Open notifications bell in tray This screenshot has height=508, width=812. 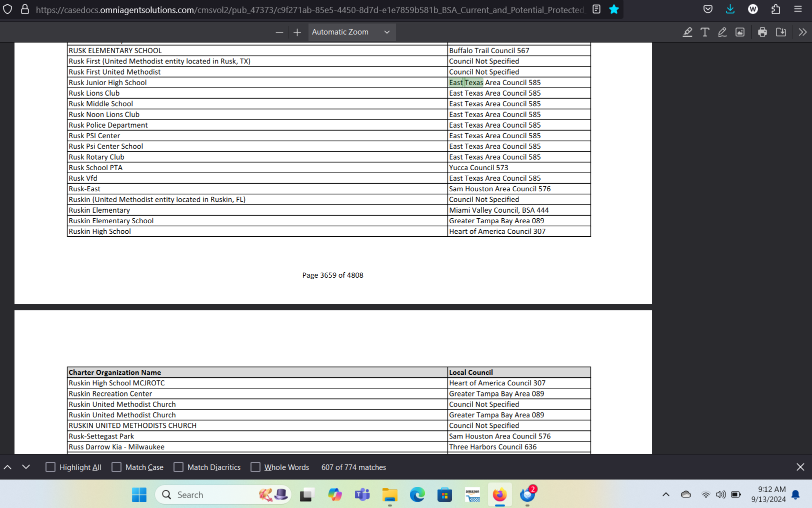tap(795, 494)
